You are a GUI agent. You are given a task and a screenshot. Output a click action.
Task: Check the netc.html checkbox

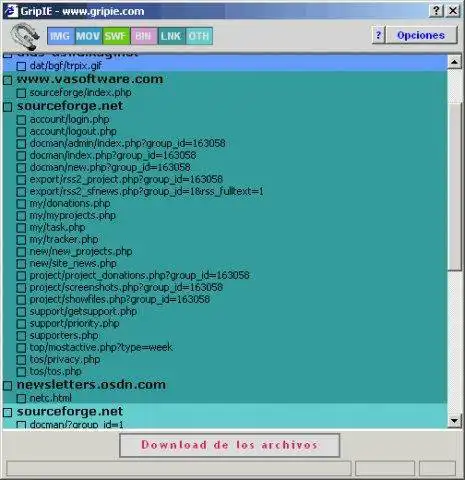tap(21, 398)
